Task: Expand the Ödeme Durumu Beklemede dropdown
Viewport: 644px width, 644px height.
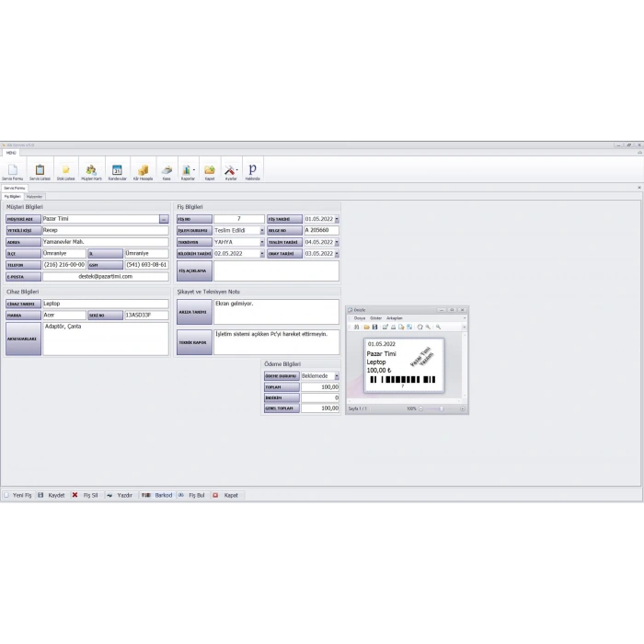Action: click(x=337, y=376)
